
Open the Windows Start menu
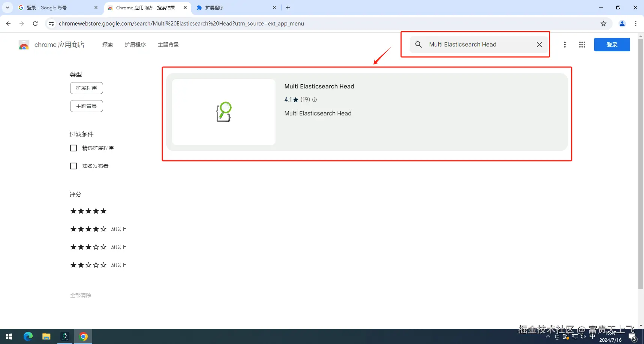click(x=9, y=337)
